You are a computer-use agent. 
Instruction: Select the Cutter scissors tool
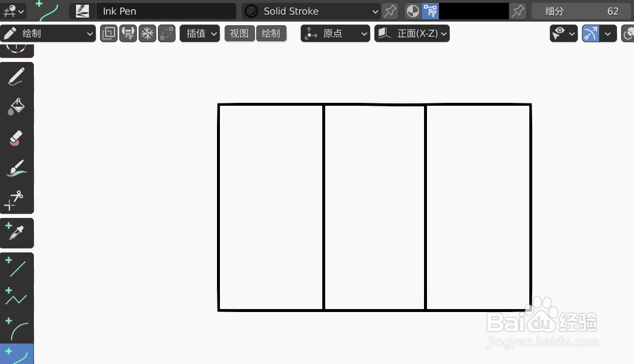click(16, 199)
